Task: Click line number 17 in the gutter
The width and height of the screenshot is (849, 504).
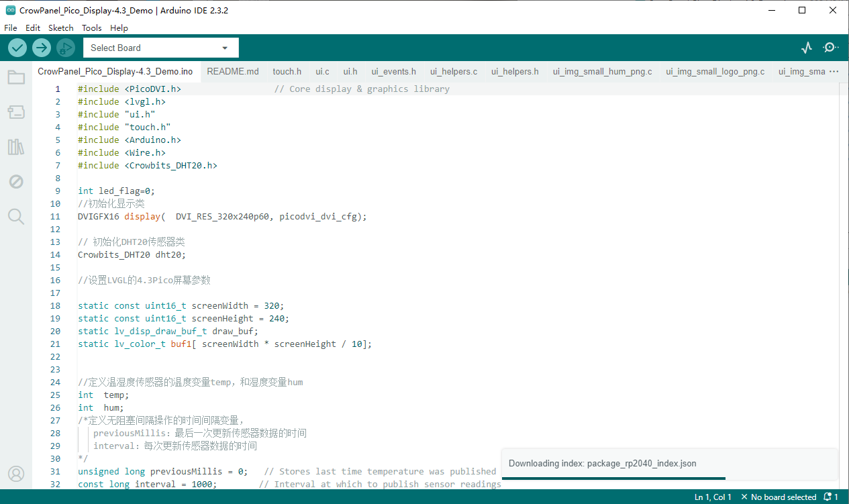Action: click(x=55, y=293)
